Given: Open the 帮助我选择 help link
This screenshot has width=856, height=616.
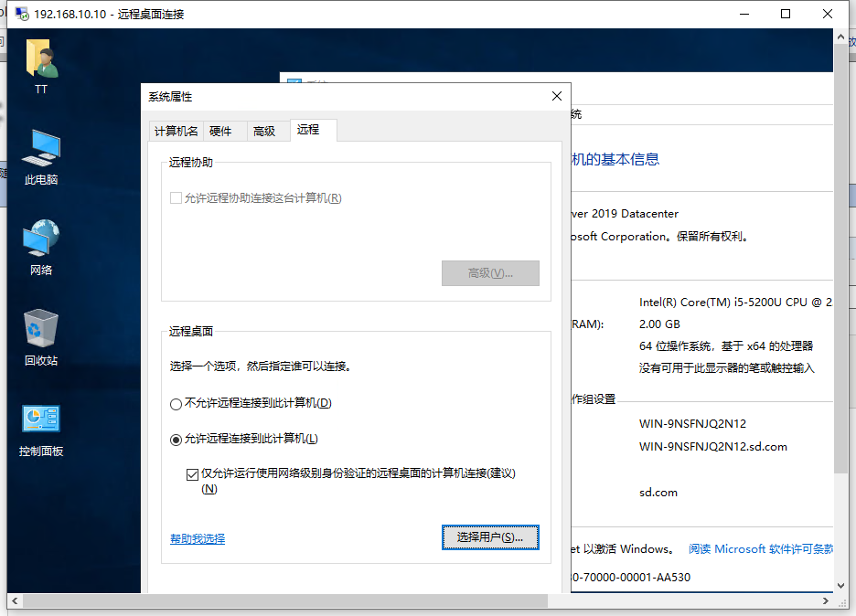Looking at the screenshot, I should pyautogui.click(x=198, y=538).
